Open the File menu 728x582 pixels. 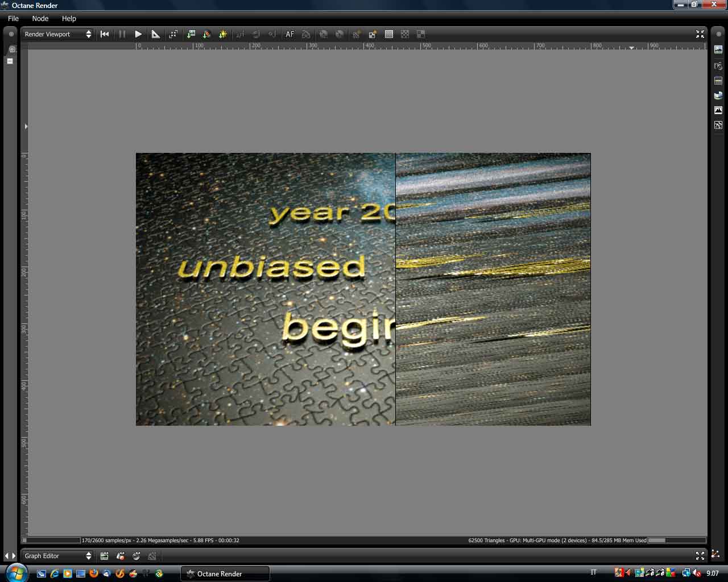click(x=13, y=18)
